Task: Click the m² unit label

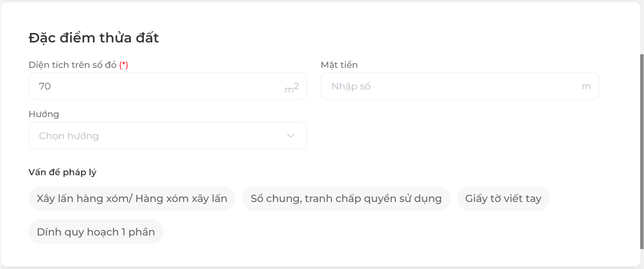Action: 292,86
